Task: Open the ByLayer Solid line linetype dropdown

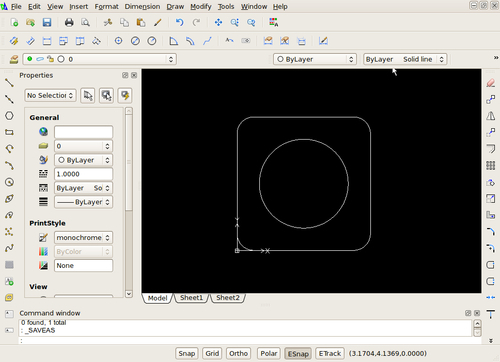Action: [x=405, y=59]
